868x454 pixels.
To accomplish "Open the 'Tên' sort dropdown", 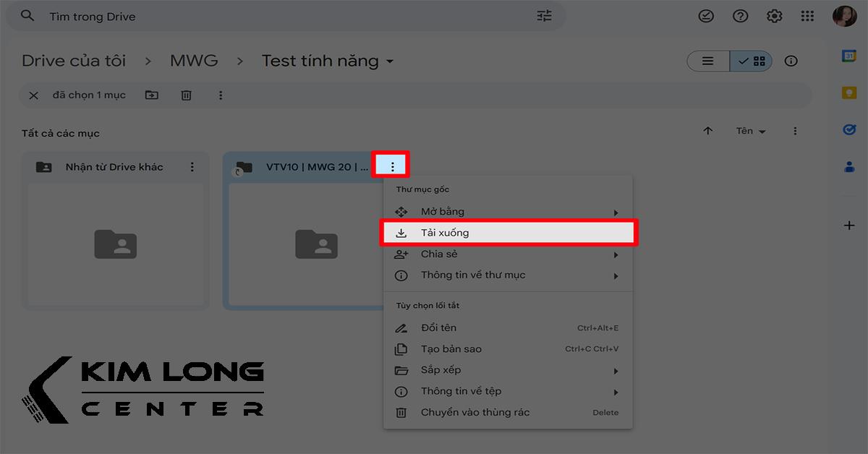I will click(750, 131).
